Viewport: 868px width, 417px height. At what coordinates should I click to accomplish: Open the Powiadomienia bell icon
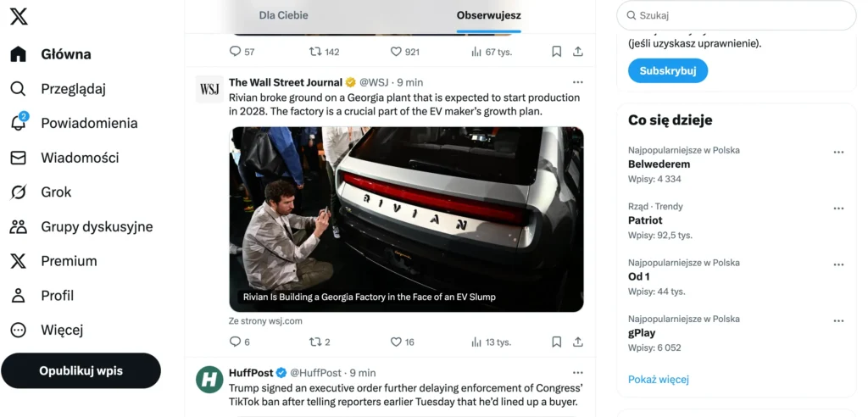(19, 124)
